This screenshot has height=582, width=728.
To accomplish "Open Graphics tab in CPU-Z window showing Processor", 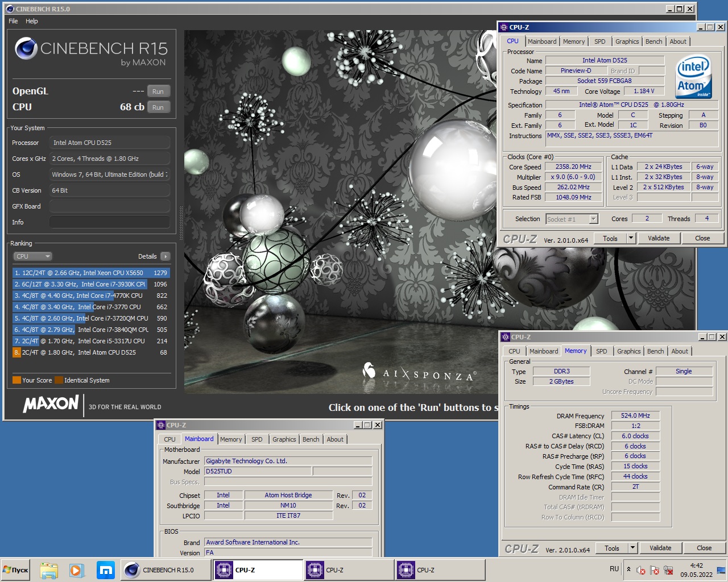I will point(627,41).
